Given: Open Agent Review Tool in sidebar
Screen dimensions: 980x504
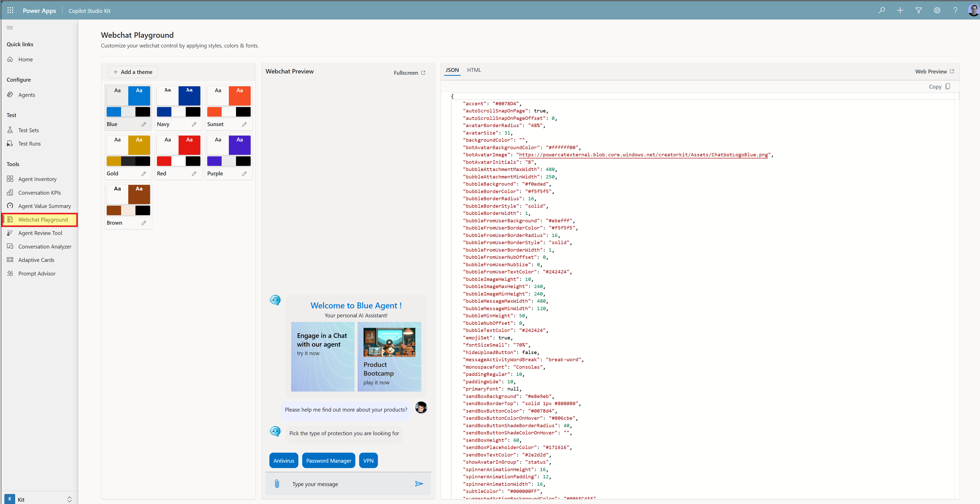Looking at the screenshot, I should pos(40,233).
